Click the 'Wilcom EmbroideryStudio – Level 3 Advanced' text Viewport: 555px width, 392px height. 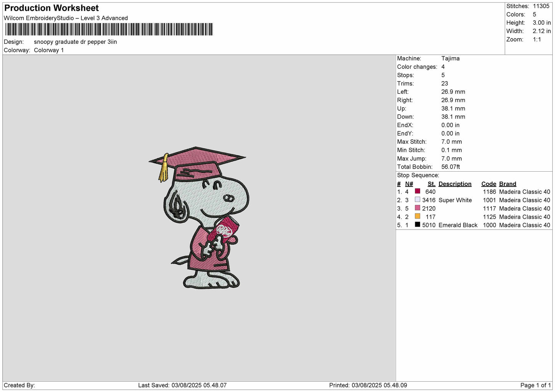(x=66, y=18)
